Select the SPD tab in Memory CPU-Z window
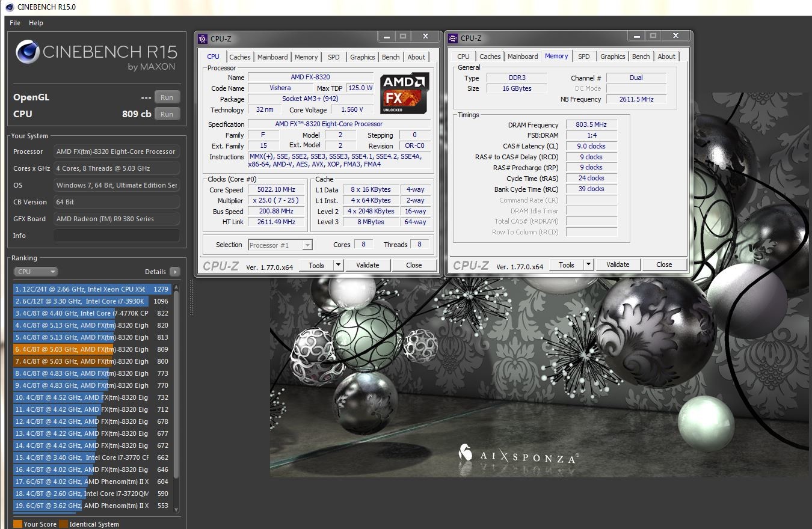 click(x=583, y=57)
